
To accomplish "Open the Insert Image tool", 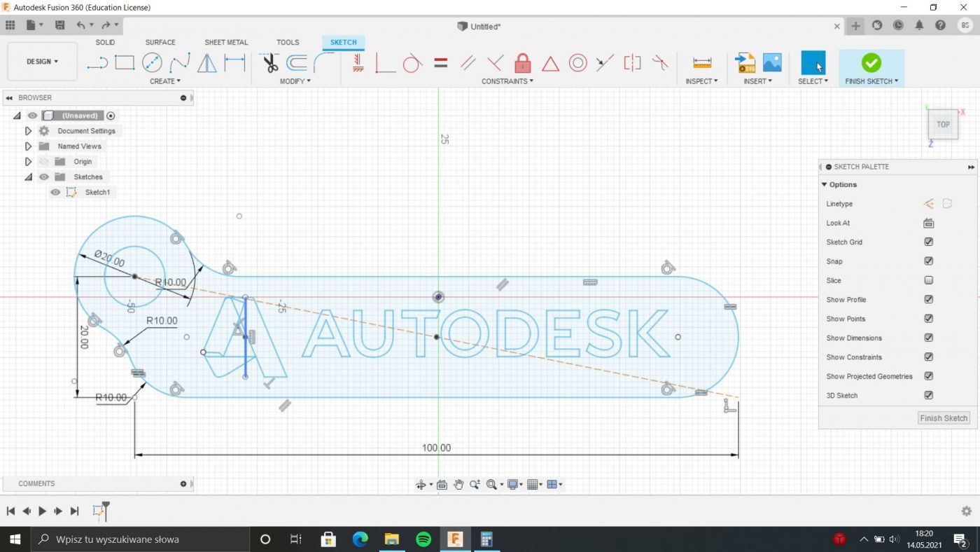I will pyautogui.click(x=772, y=62).
